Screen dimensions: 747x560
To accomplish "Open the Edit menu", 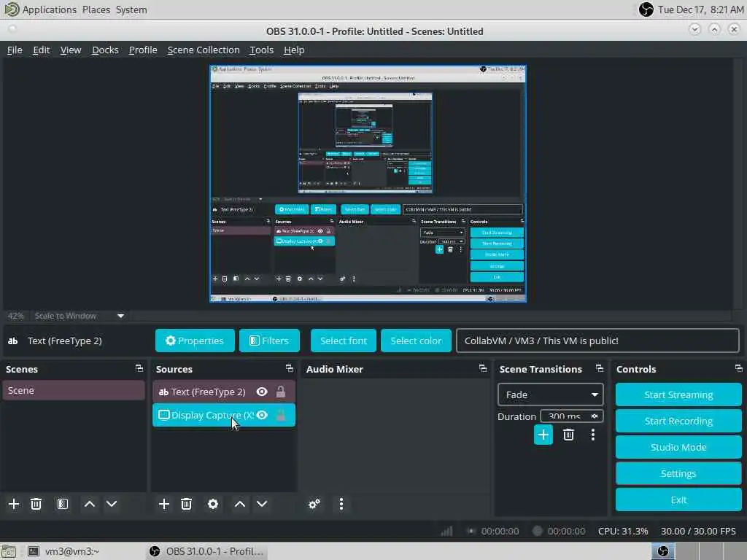I will click(x=42, y=50).
